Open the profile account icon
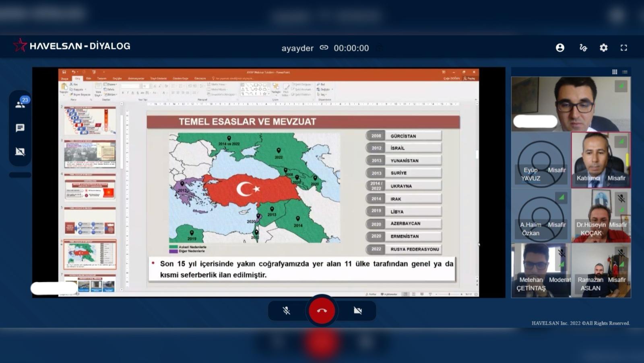644x363 pixels. click(x=560, y=47)
